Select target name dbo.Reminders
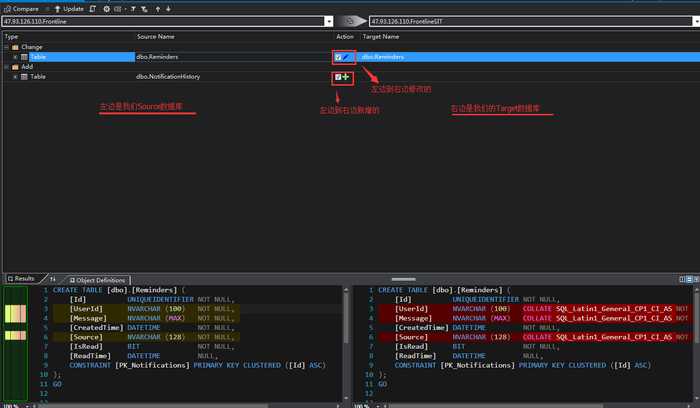Screen dimensions: 700x408 point(383,57)
